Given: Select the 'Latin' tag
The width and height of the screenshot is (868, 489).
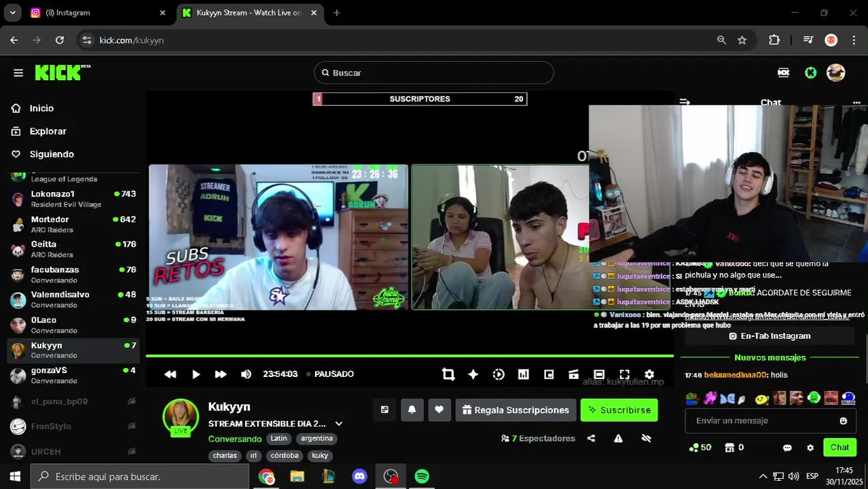Looking at the screenshot, I should 278,439.
